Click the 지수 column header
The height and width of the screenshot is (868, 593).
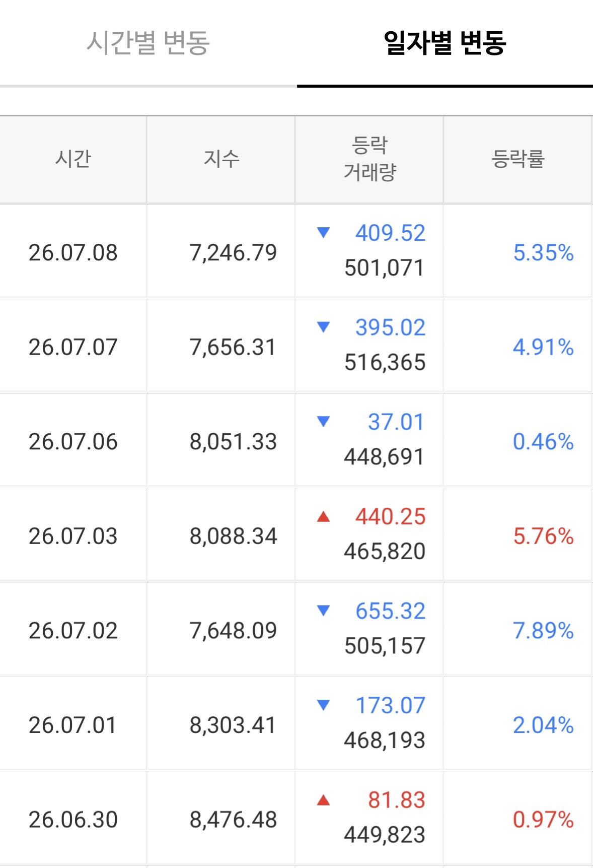221,159
